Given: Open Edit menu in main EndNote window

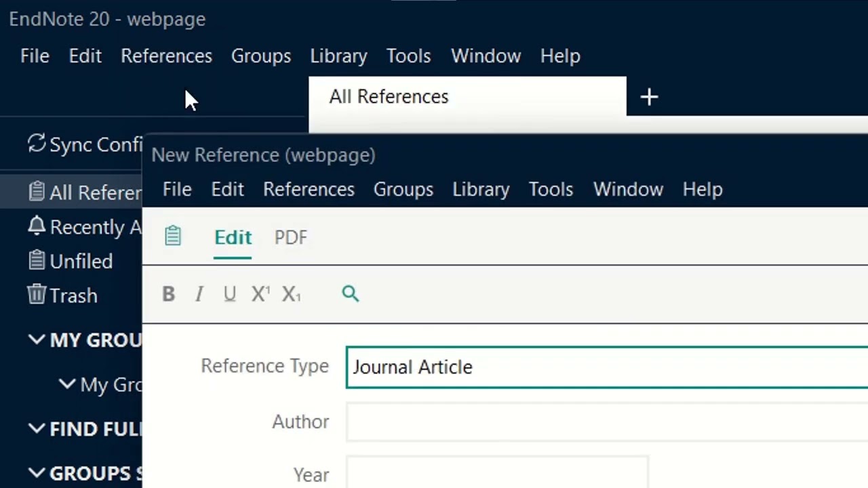Looking at the screenshot, I should [85, 56].
